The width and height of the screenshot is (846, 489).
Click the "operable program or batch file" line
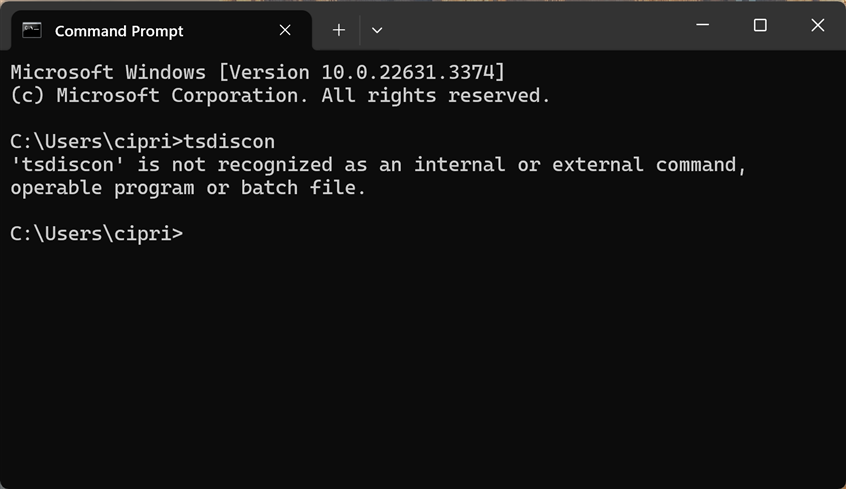pos(188,187)
